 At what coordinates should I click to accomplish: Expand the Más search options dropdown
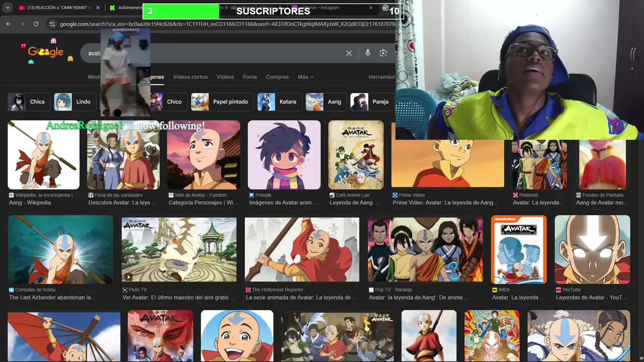coord(305,77)
